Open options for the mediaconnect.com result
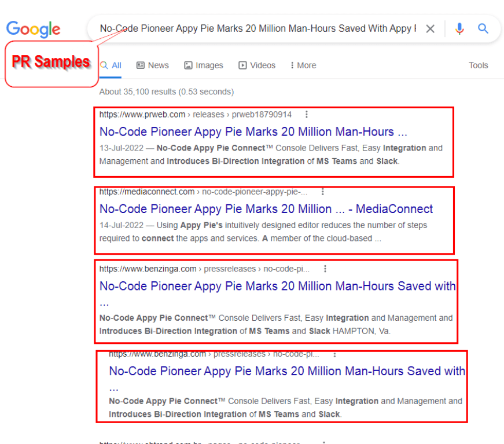Screen dimensions: 504x444 click(323, 192)
